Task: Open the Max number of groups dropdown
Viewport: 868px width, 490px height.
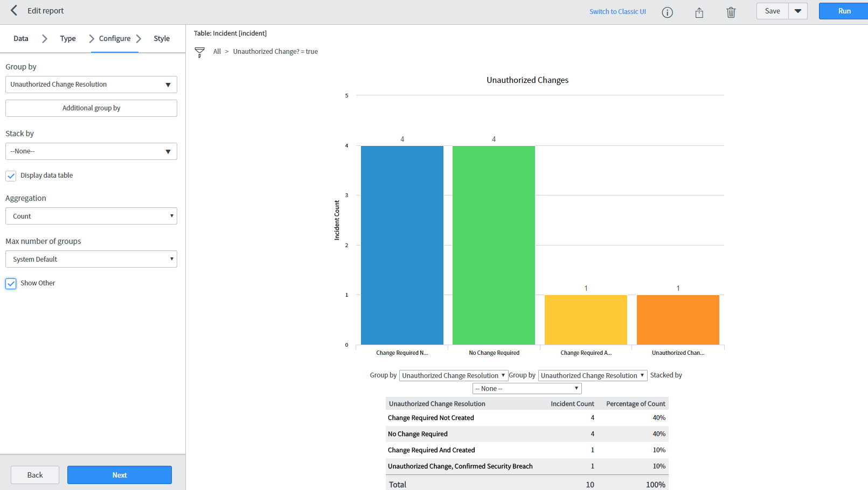Action: coord(91,259)
